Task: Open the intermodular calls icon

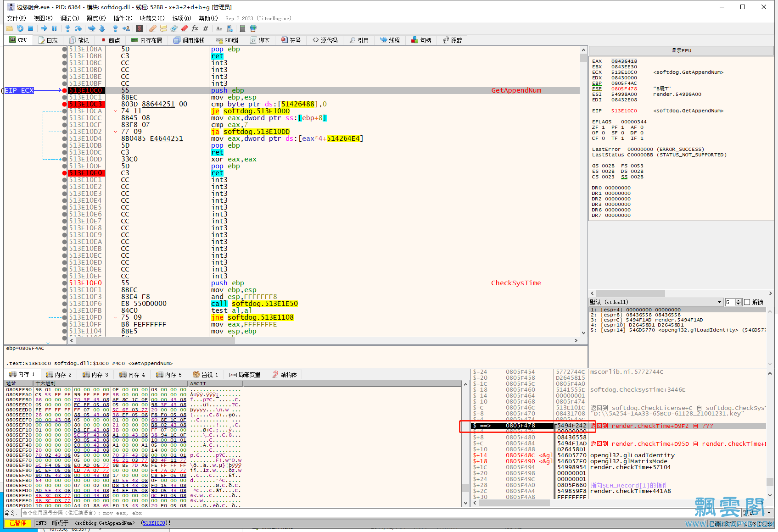Action: [x=229, y=28]
